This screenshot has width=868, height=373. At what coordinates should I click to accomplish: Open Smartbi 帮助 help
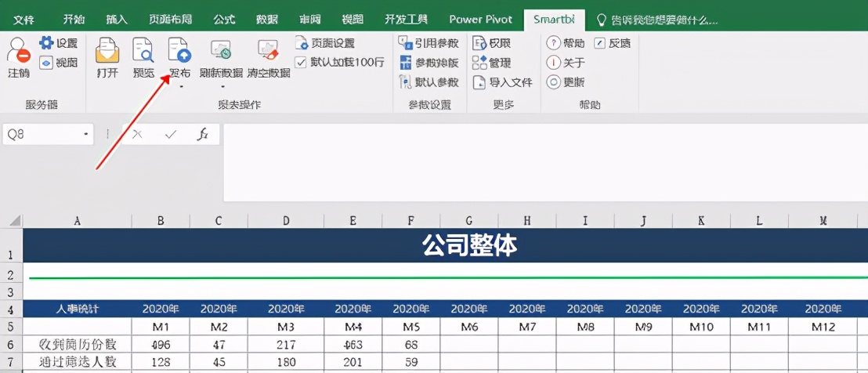point(565,43)
